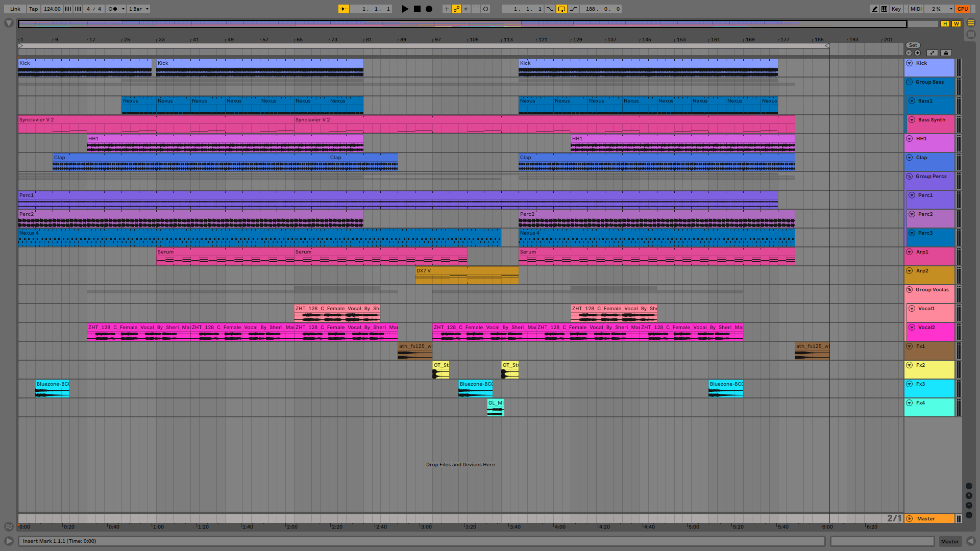The image size is (980, 551).
Task: Click the Arrangement Record button
Action: click(x=429, y=9)
